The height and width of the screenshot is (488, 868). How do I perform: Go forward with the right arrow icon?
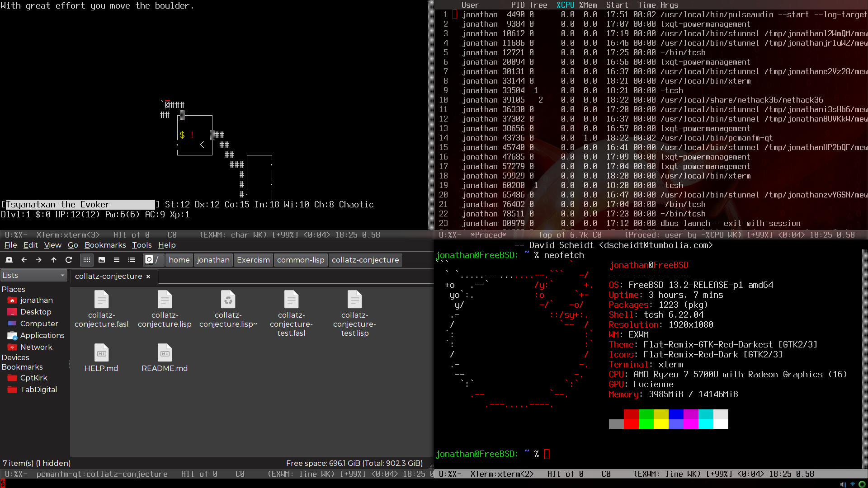coord(39,260)
